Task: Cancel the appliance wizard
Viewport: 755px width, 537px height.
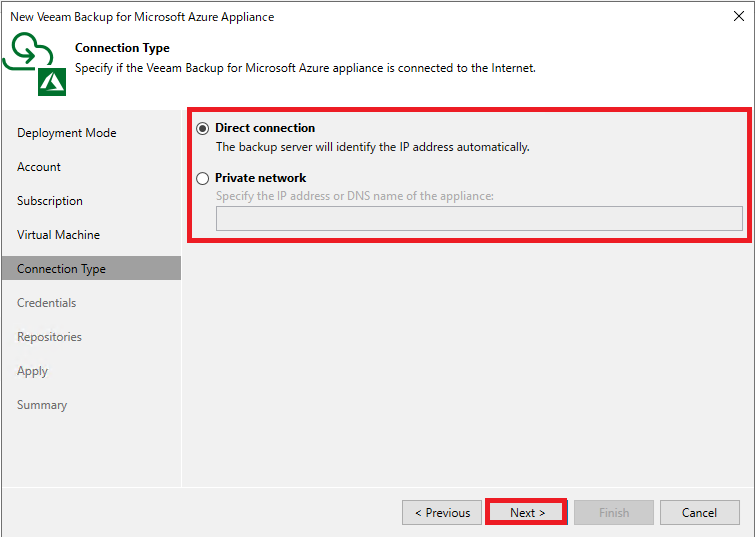Action: [x=700, y=512]
